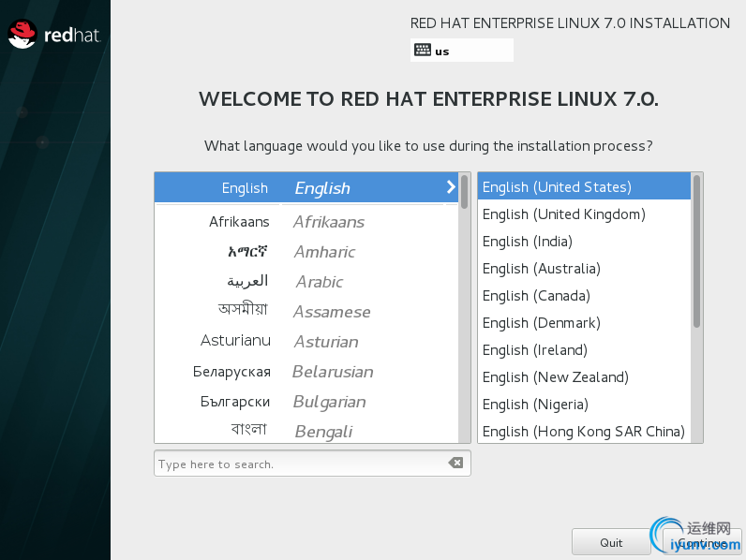
Task: Choose English (India) locale
Action: 527,242
